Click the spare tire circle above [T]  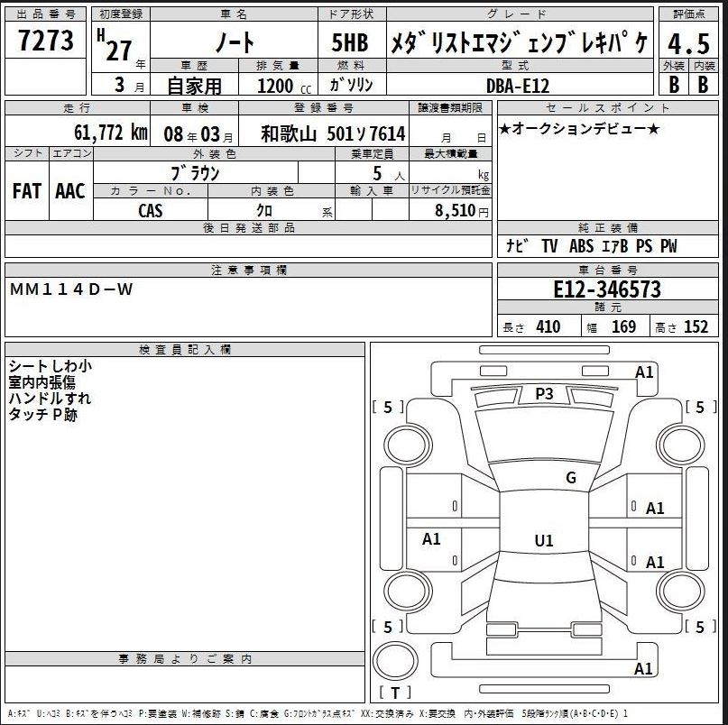(x=394, y=661)
